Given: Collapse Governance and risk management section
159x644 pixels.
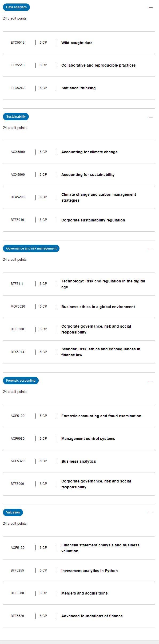Looking at the screenshot, I should 150,249.
